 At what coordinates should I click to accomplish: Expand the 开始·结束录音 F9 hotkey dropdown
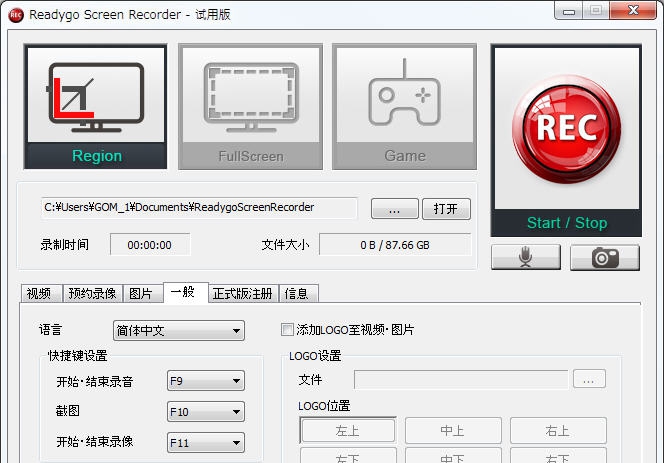[206, 381]
